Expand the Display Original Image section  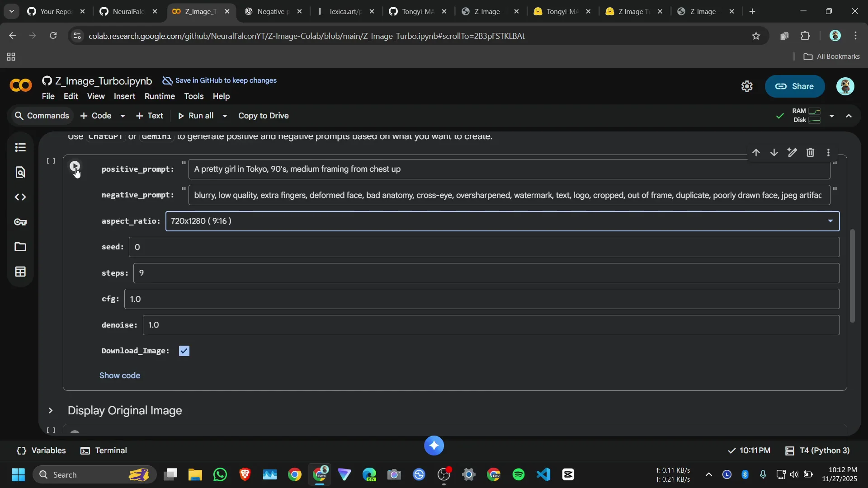51,411
